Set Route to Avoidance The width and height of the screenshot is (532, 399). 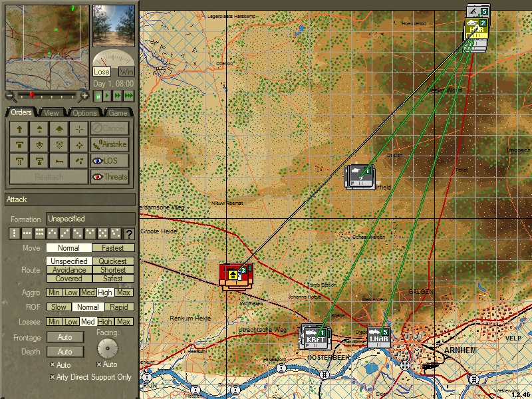pyautogui.click(x=69, y=270)
